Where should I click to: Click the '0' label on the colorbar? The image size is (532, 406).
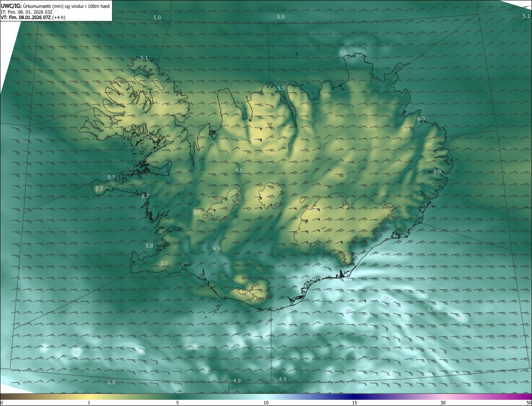point(2,403)
